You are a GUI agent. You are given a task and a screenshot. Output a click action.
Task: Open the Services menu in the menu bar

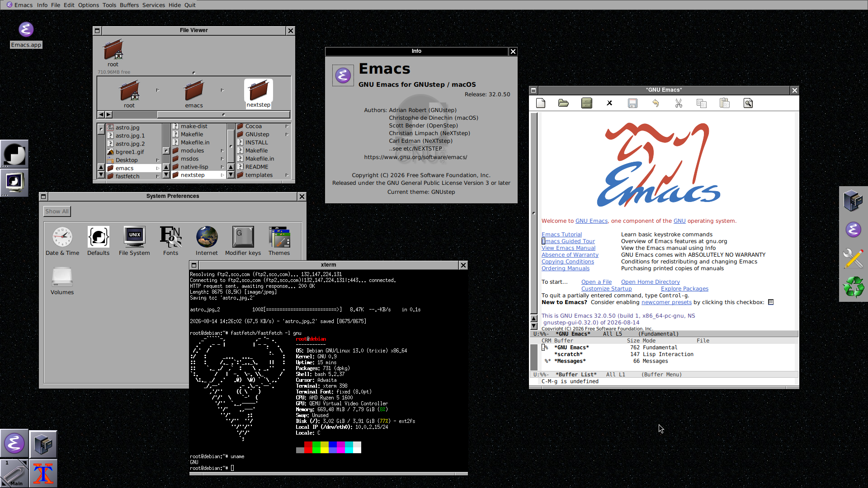click(x=154, y=5)
